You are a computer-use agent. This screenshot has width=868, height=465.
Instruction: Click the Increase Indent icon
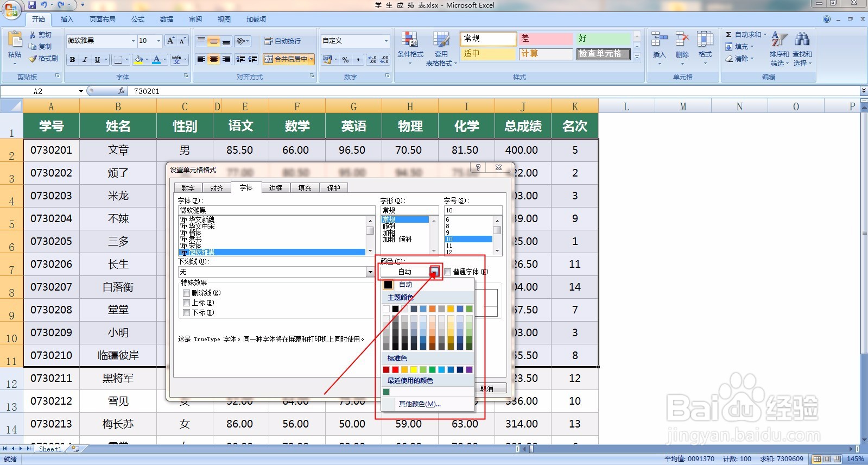click(253, 59)
